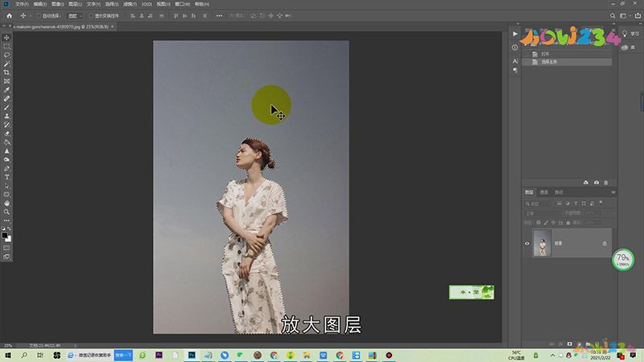
Task: Select the Horizontal Type tool
Action: tap(6, 177)
